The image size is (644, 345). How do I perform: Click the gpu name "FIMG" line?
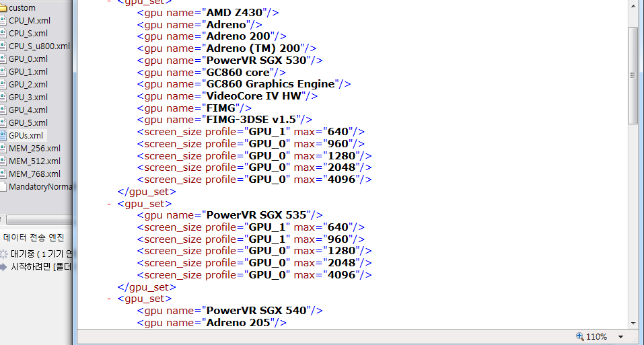pos(194,108)
